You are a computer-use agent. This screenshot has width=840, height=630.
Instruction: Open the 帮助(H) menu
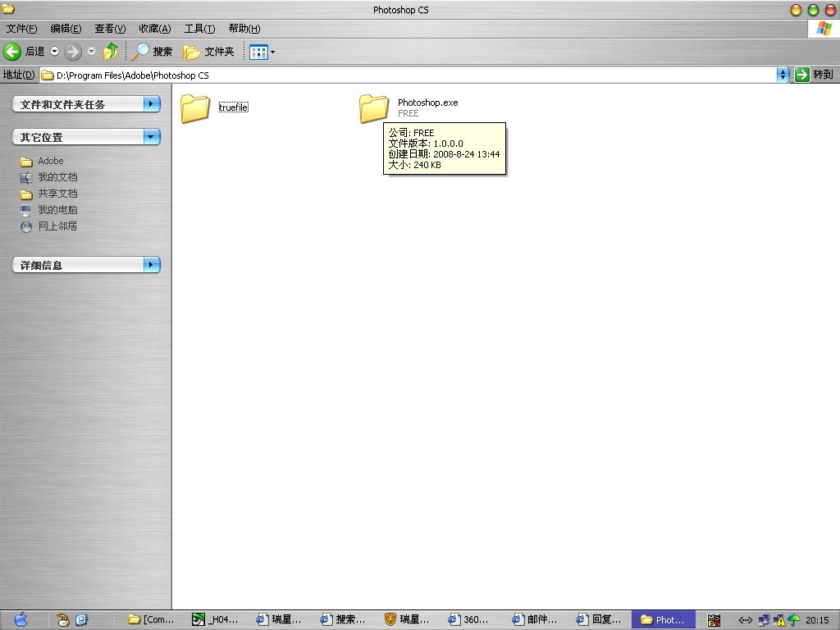[x=244, y=29]
